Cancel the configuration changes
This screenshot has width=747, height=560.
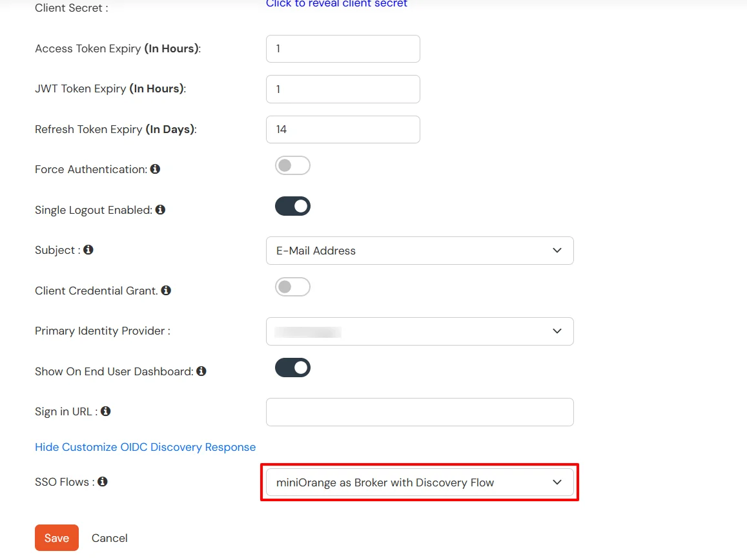click(x=109, y=537)
